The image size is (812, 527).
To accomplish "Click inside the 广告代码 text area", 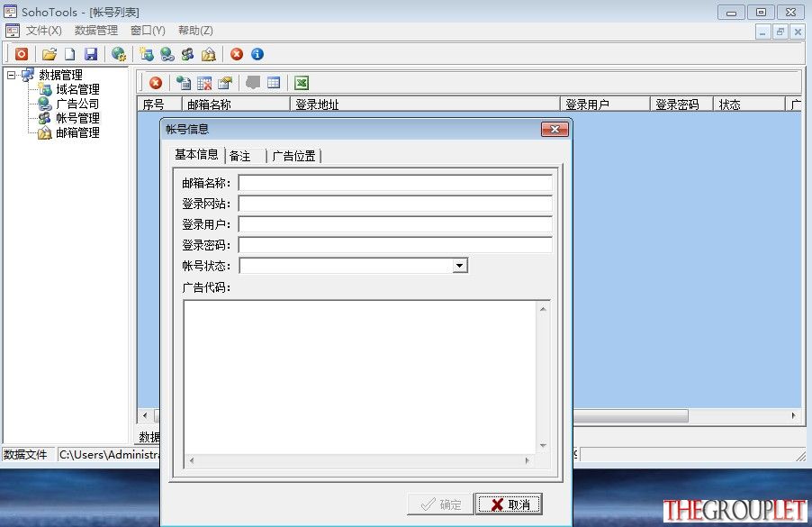I will [x=360, y=377].
